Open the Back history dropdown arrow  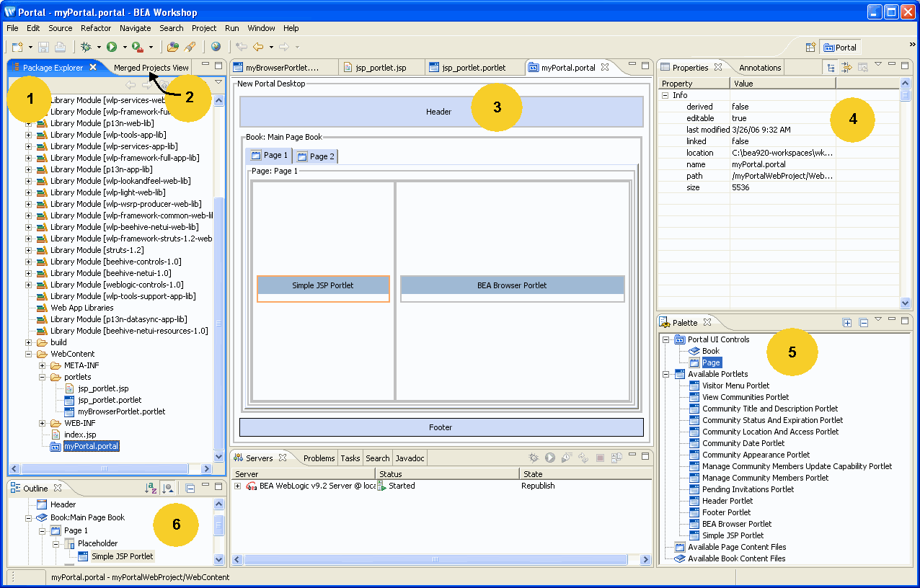click(x=271, y=48)
